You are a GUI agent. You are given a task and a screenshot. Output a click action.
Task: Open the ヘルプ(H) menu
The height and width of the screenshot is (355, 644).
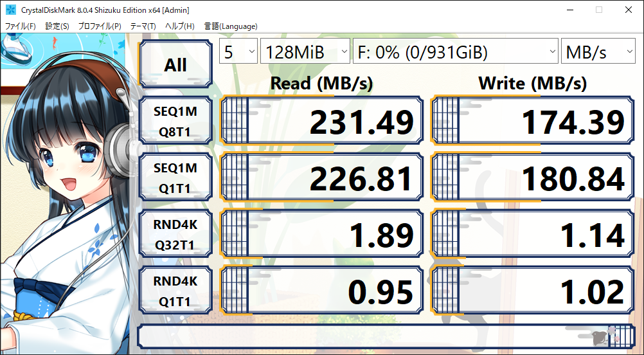pos(180,26)
